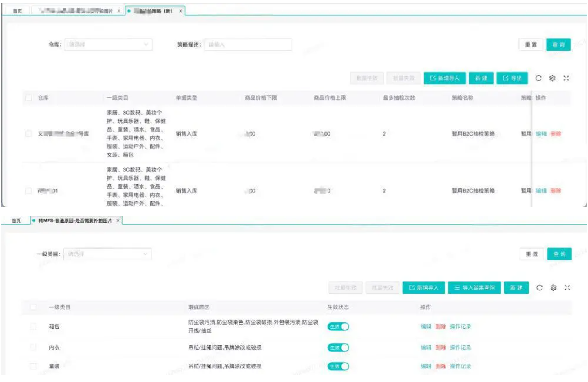
Task: Click the 策略名称 column header
Action: point(463,97)
